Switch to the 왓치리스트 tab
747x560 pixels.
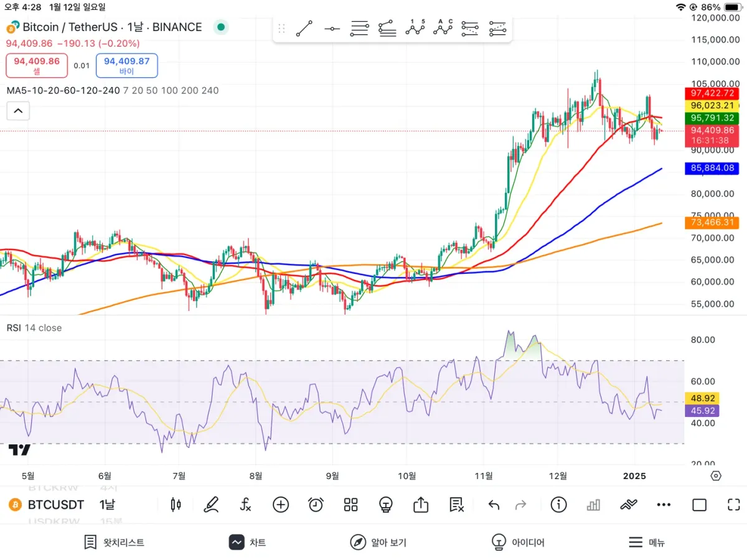(x=115, y=543)
